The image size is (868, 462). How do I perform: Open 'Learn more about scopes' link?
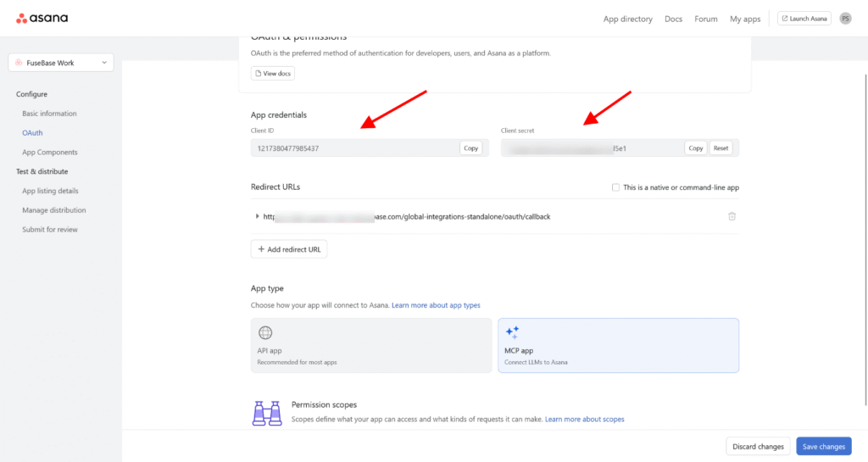585,420
